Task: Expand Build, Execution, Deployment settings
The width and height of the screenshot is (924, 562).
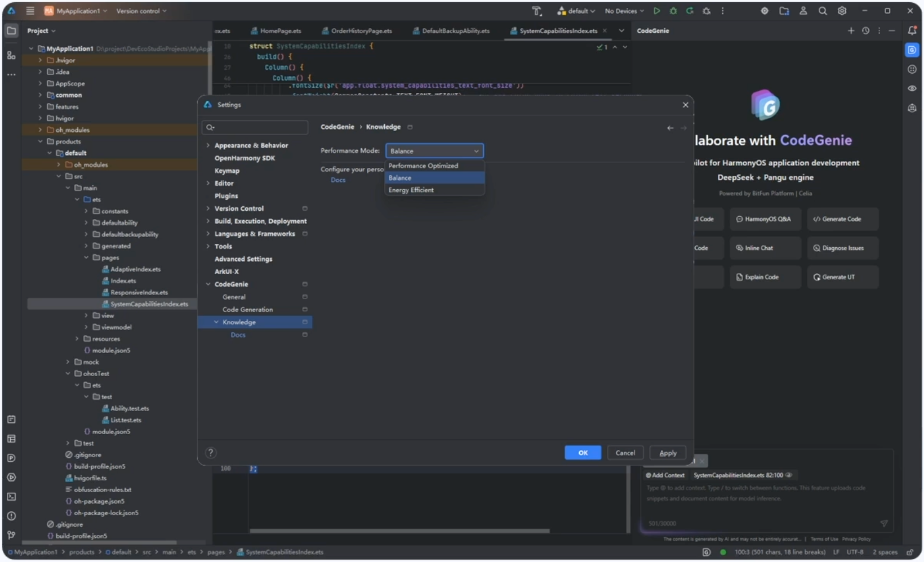Action: click(208, 221)
